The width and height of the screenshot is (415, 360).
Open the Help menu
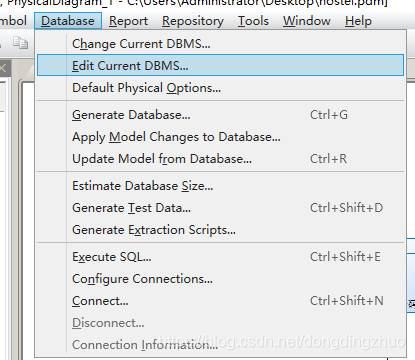pyautogui.click(x=358, y=21)
